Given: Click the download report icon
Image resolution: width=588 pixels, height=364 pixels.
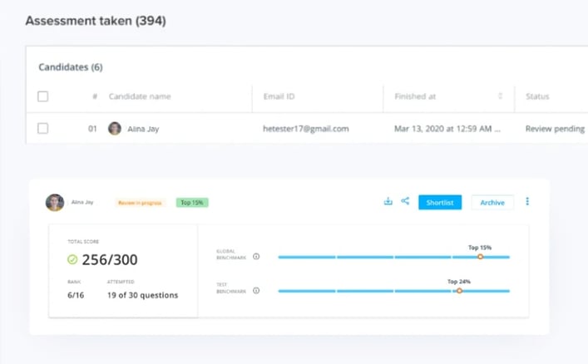Looking at the screenshot, I should (x=388, y=201).
